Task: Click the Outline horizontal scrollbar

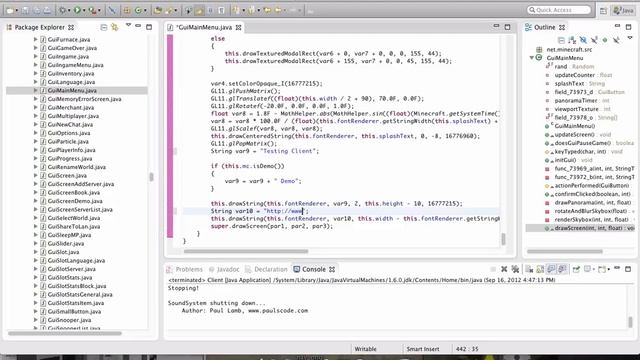Action: pyautogui.click(x=565, y=251)
